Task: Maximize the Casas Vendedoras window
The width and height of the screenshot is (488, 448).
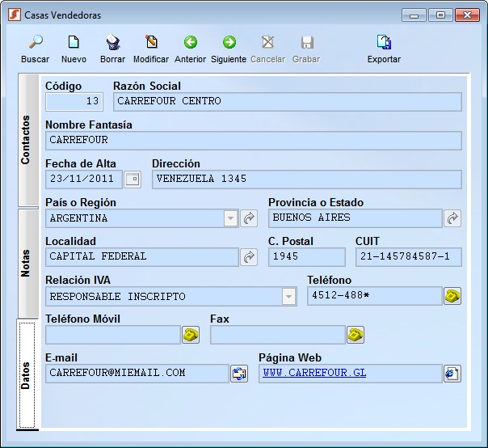Action: pyautogui.click(x=440, y=15)
